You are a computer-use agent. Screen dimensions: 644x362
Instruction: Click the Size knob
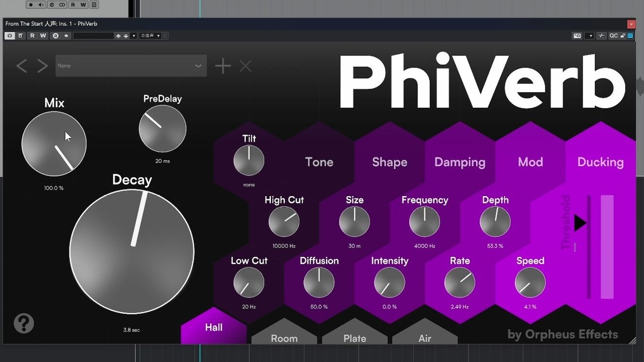click(x=354, y=222)
